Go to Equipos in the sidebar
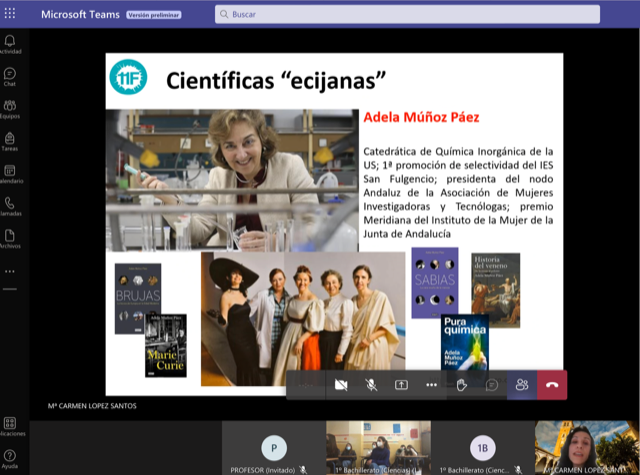Image resolution: width=640 pixels, height=475 pixels. [10, 109]
